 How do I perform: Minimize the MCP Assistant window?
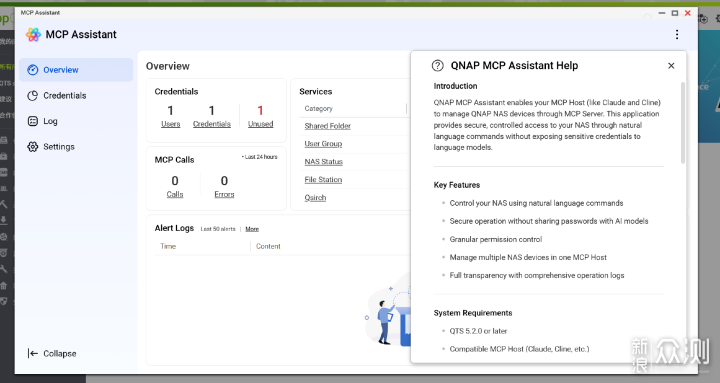tap(662, 13)
